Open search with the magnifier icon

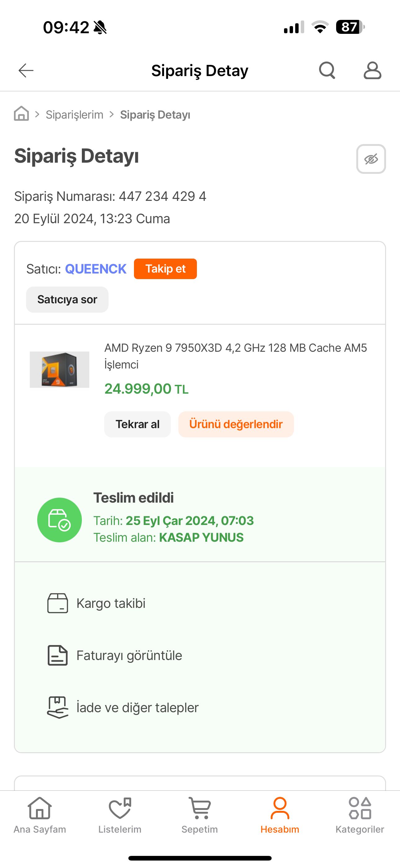click(x=327, y=70)
